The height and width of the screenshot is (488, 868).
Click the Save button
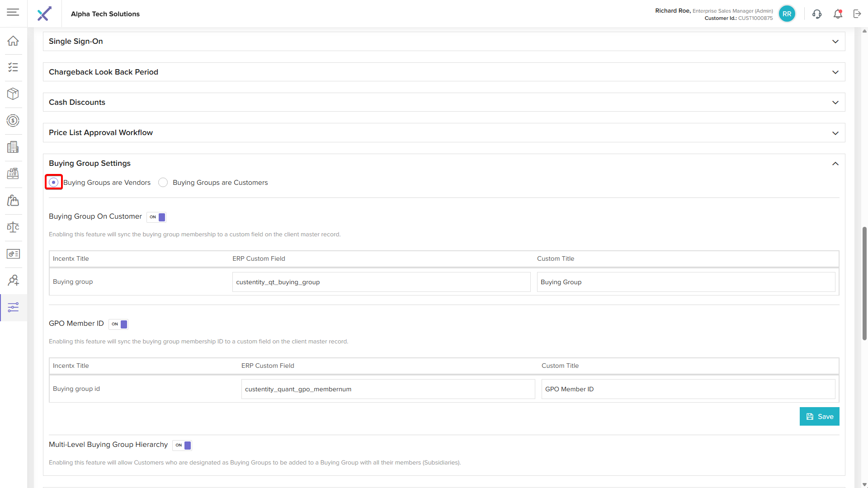click(819, 417)
